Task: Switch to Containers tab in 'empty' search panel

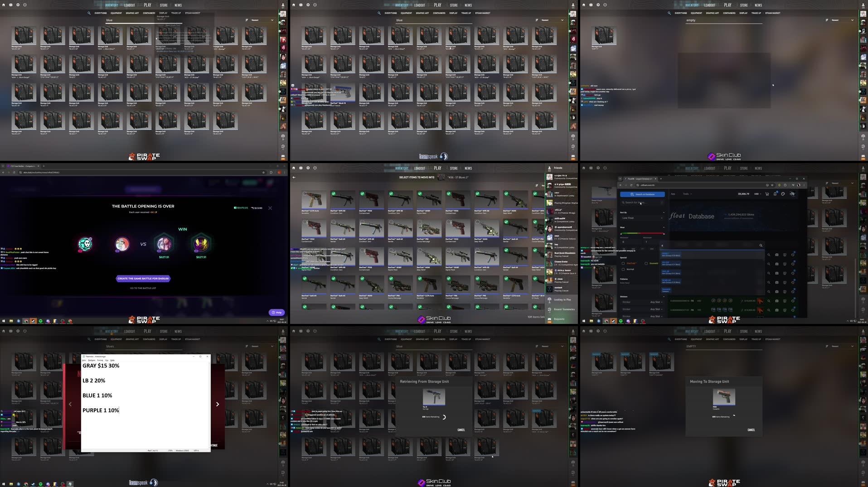Action: [x=729, y=13]
